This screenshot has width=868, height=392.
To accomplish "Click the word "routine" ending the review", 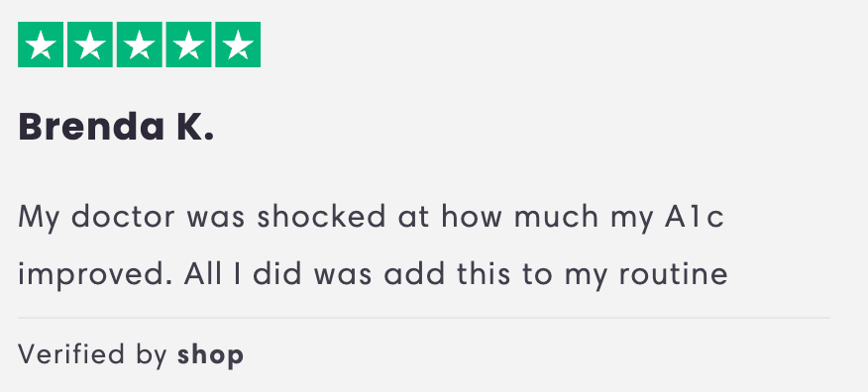I will 673,273.
